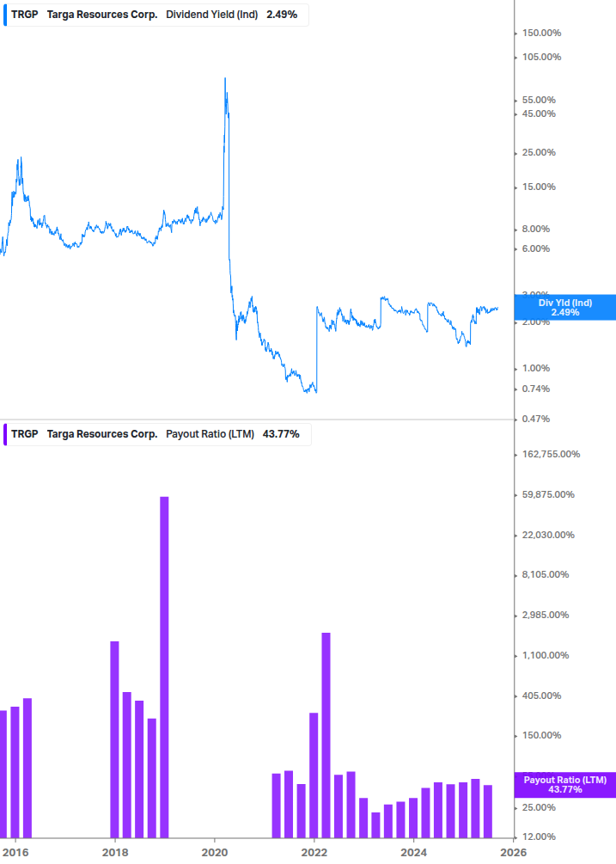Click the blue color bar beside Dividend Yield legend
Image resolution: width=616 pixels, height=864 pixels.
[5, 15]
